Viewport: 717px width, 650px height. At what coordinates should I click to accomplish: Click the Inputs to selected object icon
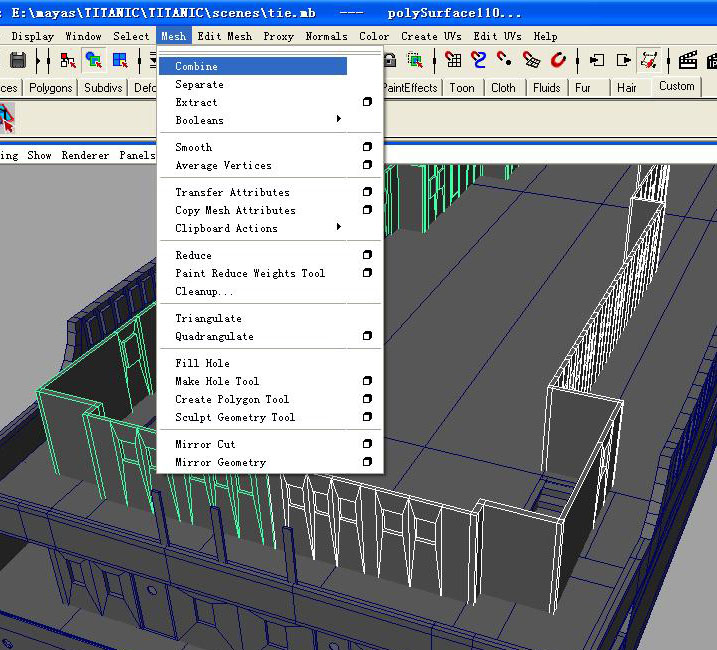[x=597, y=60]
